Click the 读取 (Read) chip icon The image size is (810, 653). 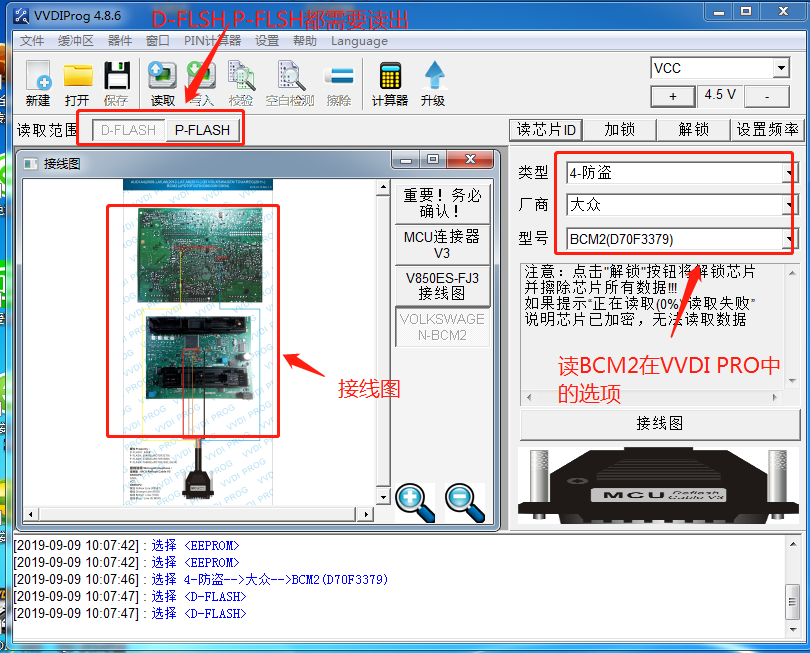click(x=162, y=83)
